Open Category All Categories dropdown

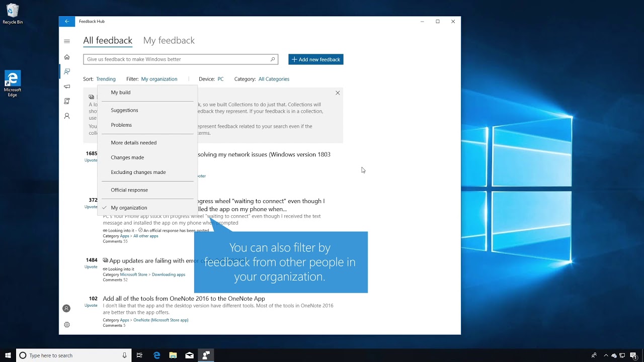click(x=274, y=79)
